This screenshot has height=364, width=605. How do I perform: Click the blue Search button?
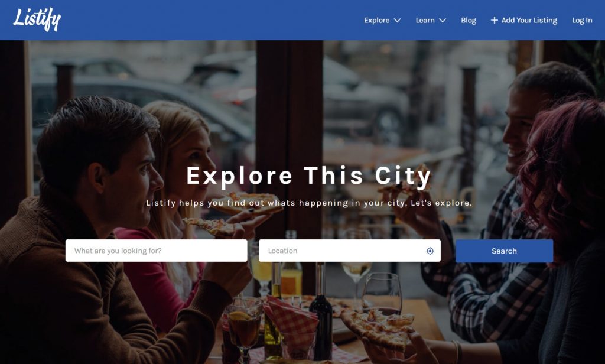pyautogui.click(x=504, y=251)
